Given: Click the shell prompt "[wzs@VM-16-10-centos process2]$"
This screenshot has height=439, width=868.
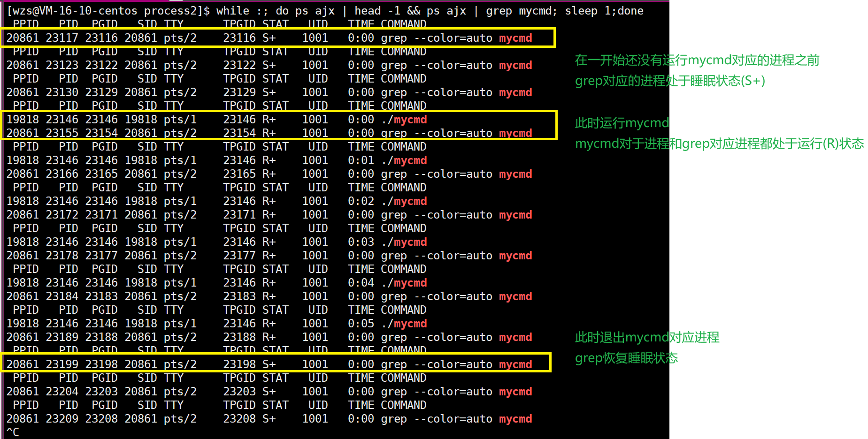Looking at the screenshot, I should (108, 11).
